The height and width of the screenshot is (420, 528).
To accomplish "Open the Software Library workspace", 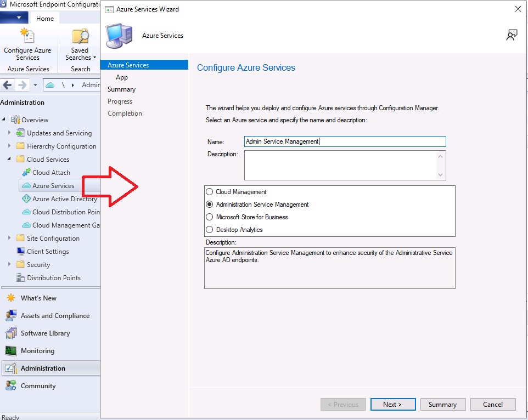I will [x=46, y=333].
